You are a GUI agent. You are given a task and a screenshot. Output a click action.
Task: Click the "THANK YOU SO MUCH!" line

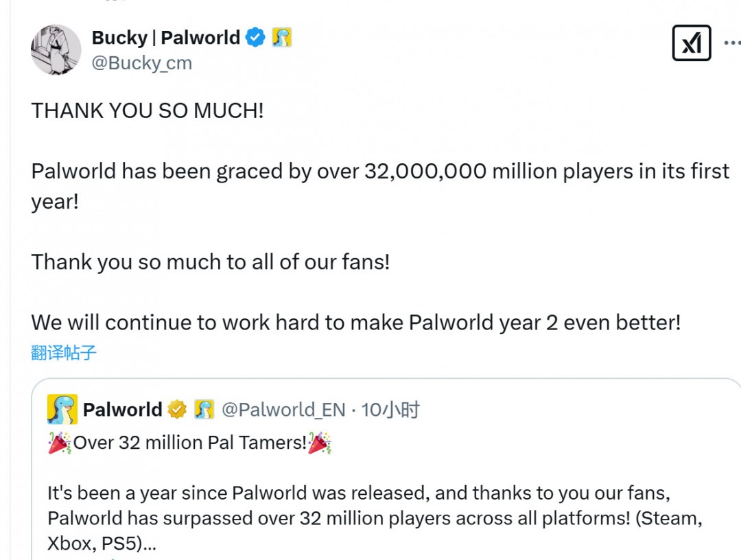click(147, 110)
